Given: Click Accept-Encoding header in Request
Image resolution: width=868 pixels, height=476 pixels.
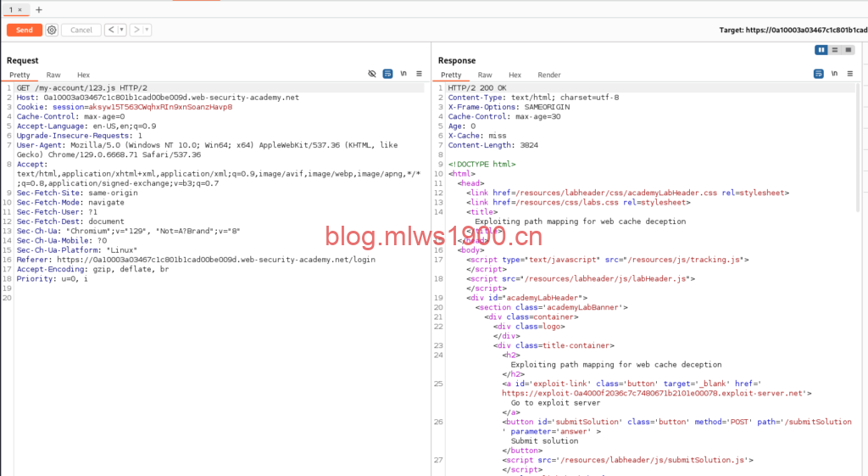Looking at the screenshot, I should coord(92,269).
